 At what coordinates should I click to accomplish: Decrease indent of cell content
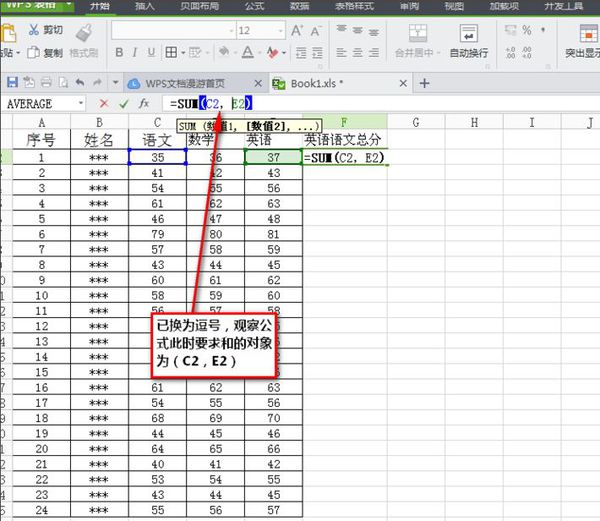(x=301, y=53)
